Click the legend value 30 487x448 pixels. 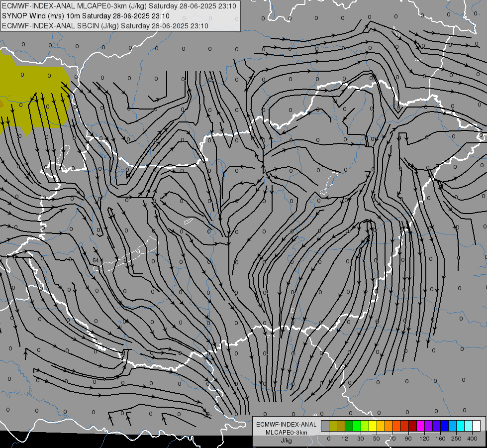click(x=361, y=439)
